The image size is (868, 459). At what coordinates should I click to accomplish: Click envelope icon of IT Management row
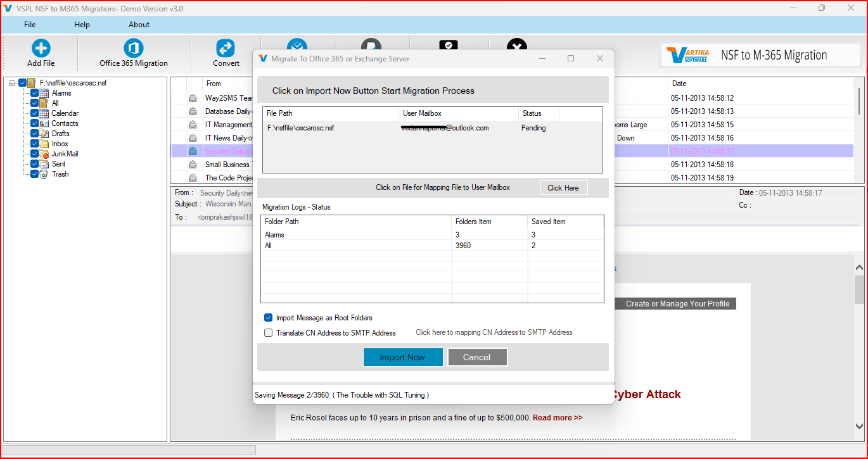tap(193, 125)
